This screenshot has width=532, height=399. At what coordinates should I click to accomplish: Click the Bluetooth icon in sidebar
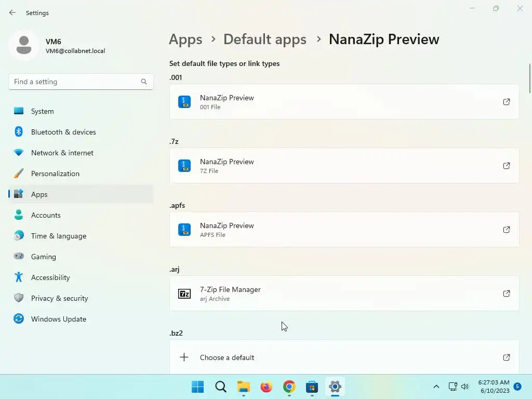pos(19,131)
